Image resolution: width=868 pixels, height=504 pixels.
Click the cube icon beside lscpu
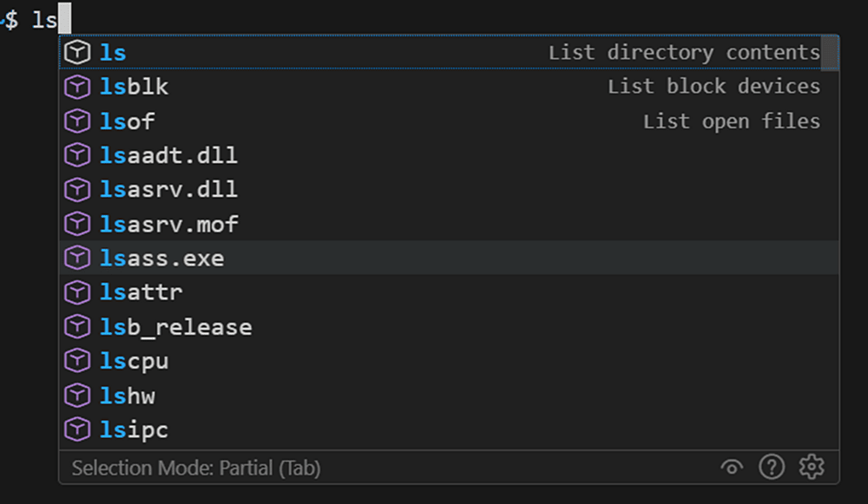[76, 361]
